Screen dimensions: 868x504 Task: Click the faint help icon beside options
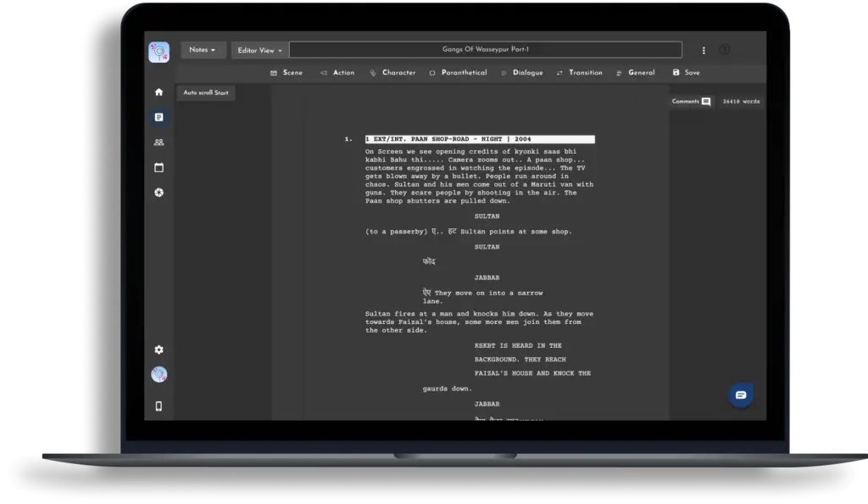724,50
